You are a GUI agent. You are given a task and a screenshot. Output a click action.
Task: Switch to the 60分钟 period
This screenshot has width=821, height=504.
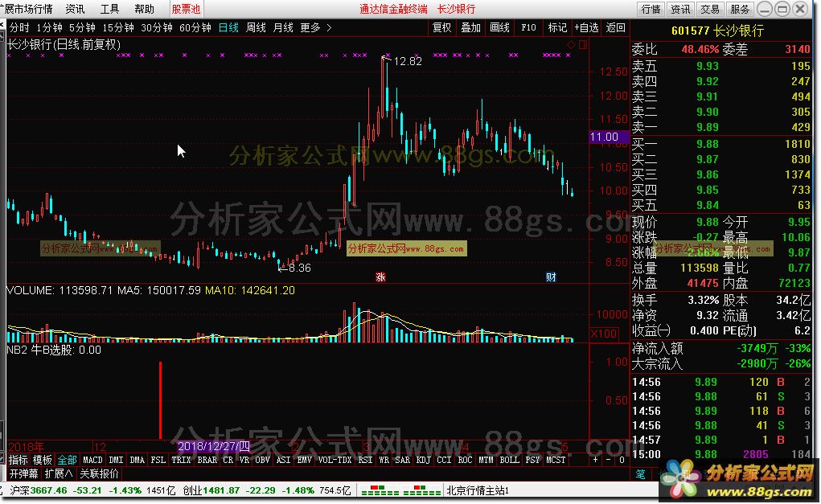point(195,28)
